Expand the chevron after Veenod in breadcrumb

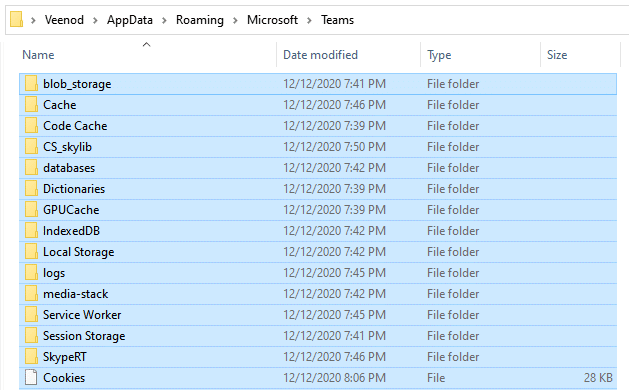[95, 20]
